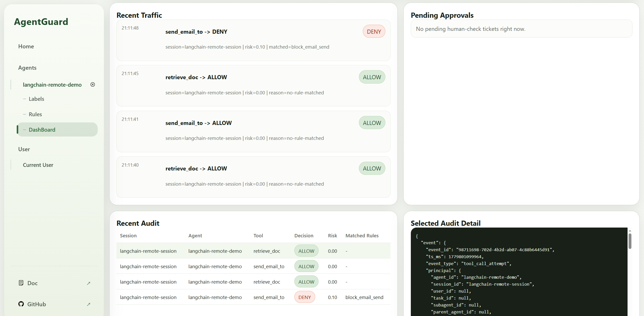
Task: Click the external-link arrow next to Doc
Action: tap(88, 283)
